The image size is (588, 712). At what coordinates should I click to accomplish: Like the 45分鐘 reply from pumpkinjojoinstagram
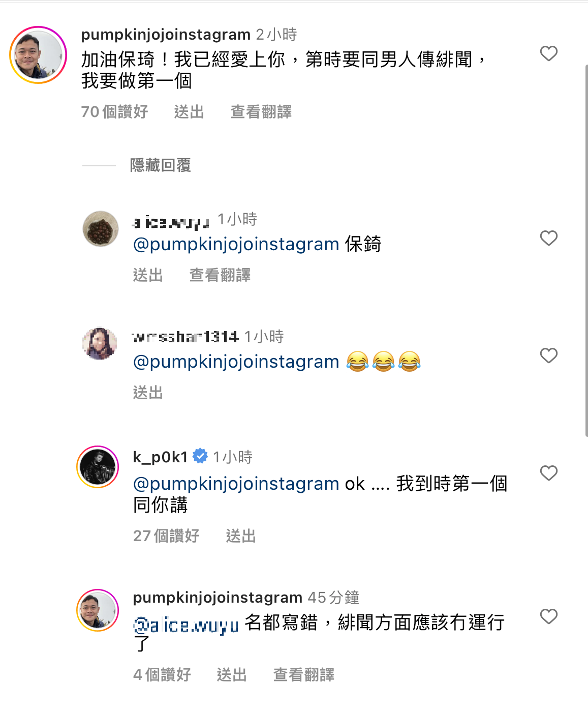(x=548, y=616)
